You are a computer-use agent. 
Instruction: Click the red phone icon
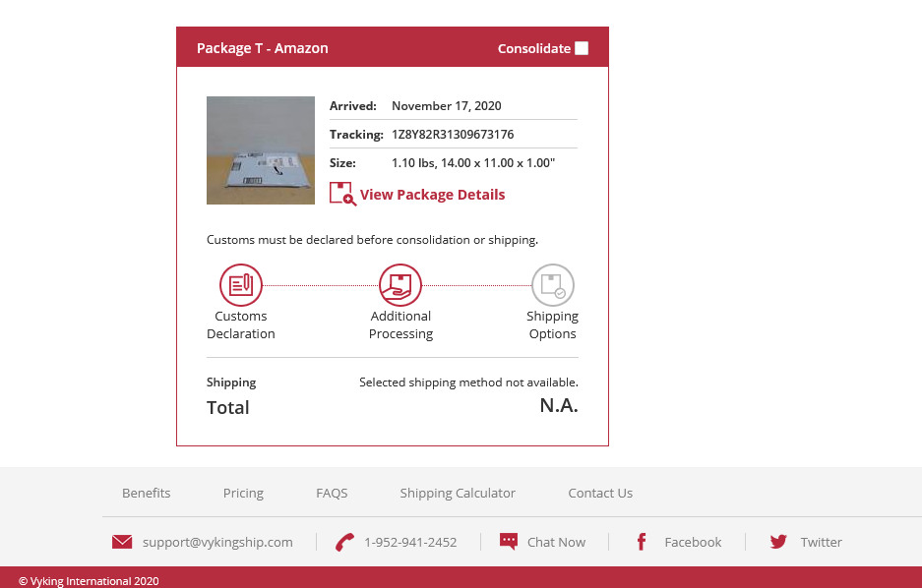[x=344, y=542]
